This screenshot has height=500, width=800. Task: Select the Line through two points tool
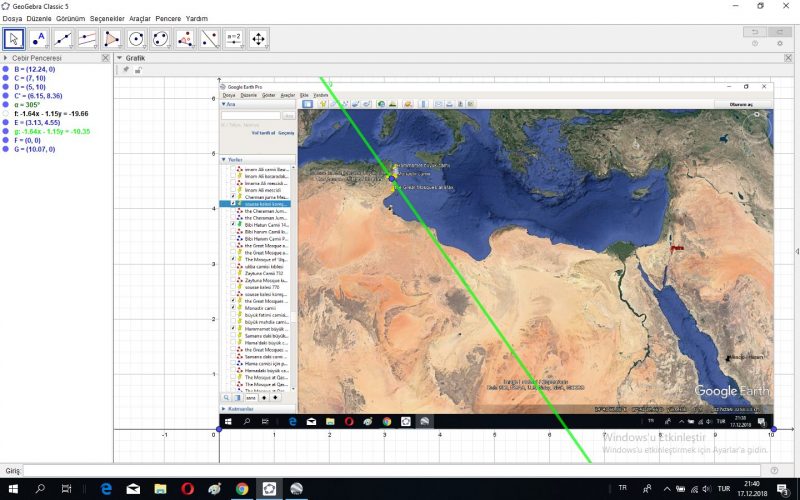[x=63, y=39]
